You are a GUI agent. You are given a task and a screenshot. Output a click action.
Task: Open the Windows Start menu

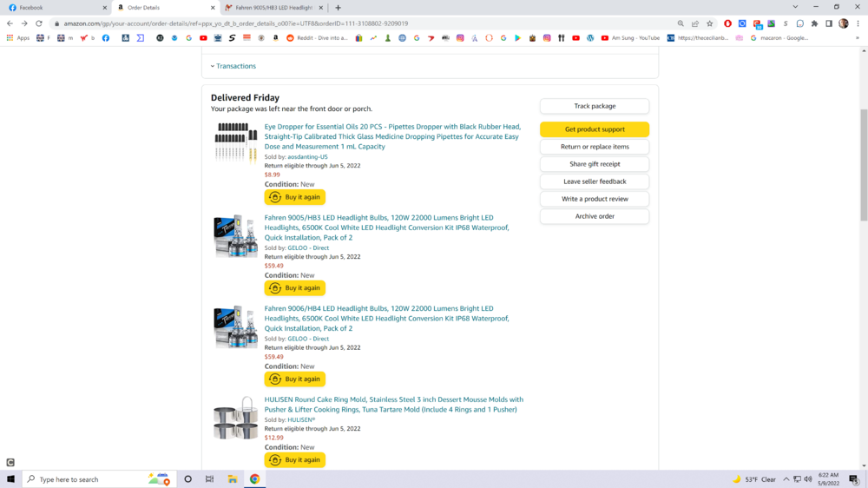point(11,478)
